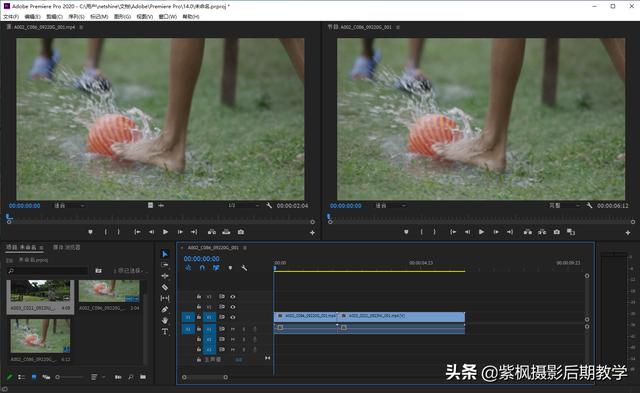
Task: Click Automate to Sequence icon
Action: coord(118,377)
